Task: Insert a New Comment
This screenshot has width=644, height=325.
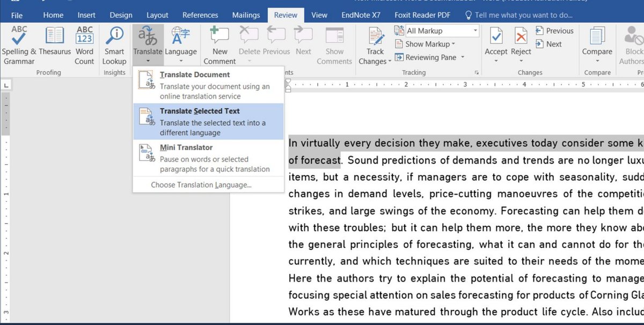Action: click(x=220, y=45)
